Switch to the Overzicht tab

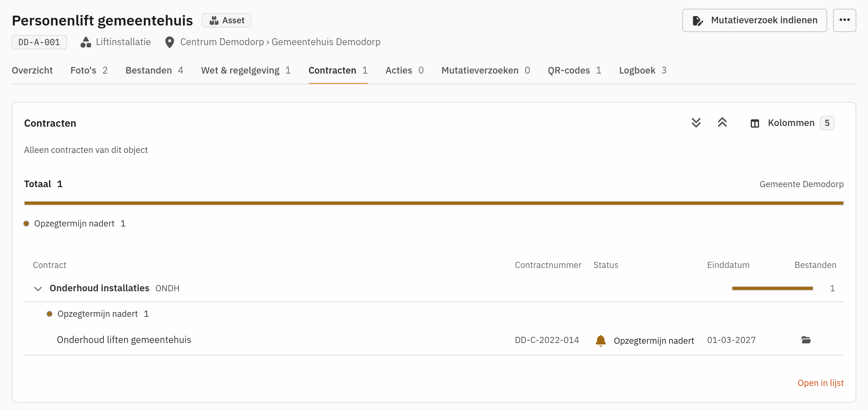32,70
